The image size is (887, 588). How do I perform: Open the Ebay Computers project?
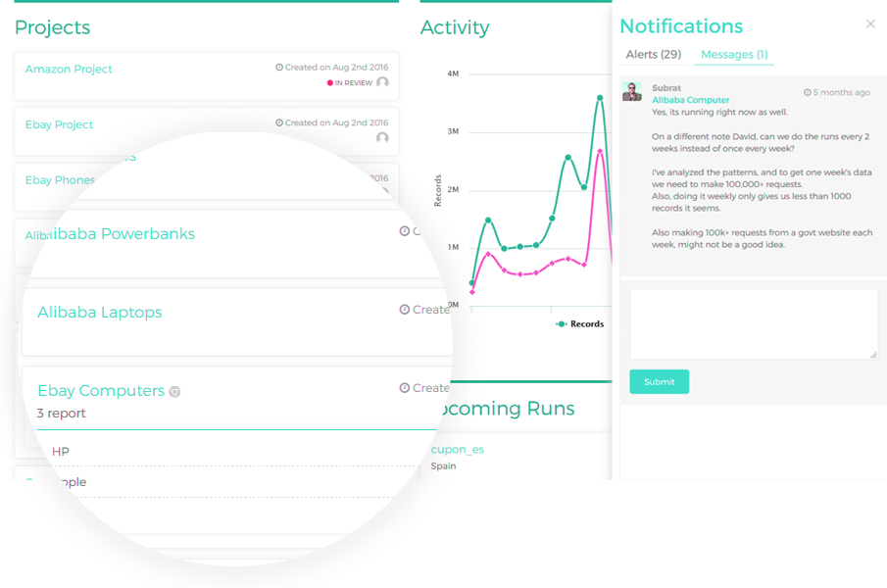coord(101,391)
